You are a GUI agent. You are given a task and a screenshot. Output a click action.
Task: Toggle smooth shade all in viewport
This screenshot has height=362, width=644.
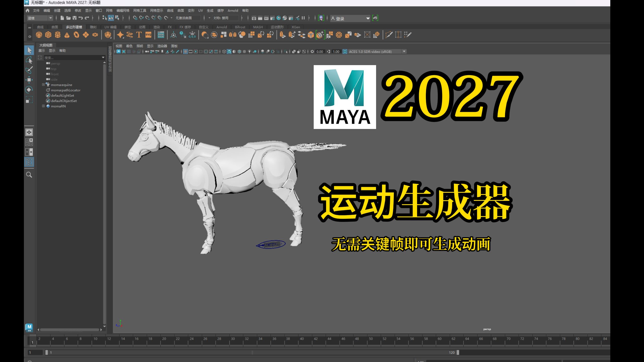pos(229,52)
